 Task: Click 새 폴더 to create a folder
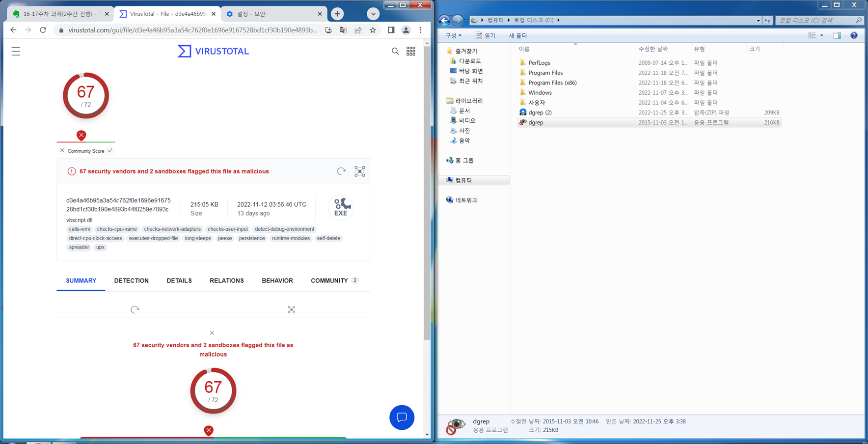tap(518, 35)
